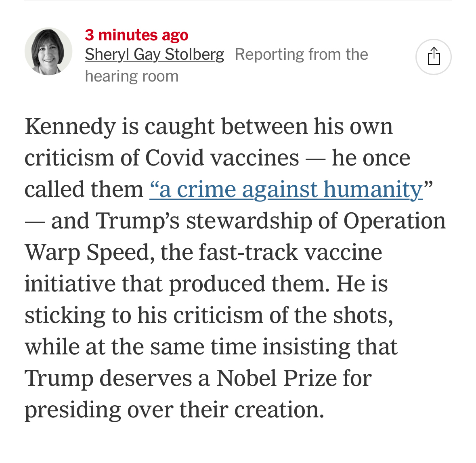The height and width of the screenshot is (463, 476).
Task: Click the words "Covid vaccines" in the paragraph
Action: pos(222,158)
